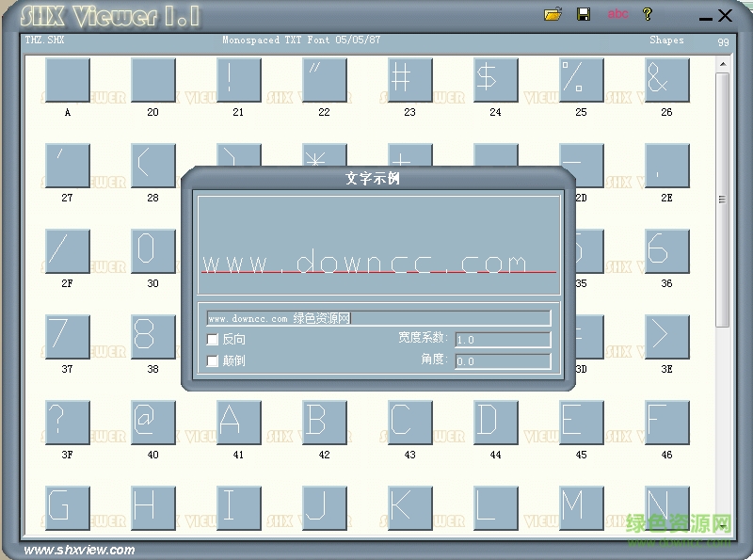This screenshot has height=560, width=753.
Task: Click the scrollbar up arrow
Action: click(x=723, y=64)
